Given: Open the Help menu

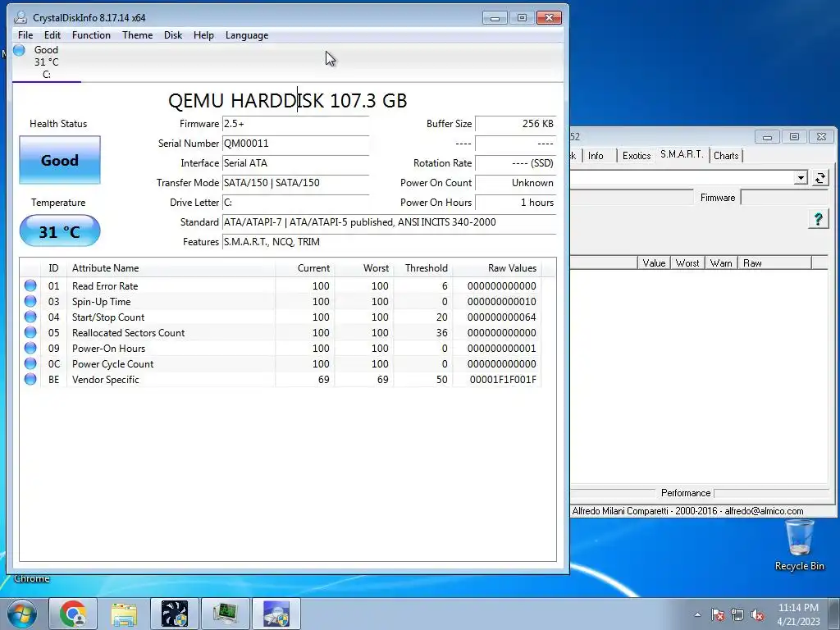Looking at the screenshot, I should pyautogui.click(x=203, y=35).
